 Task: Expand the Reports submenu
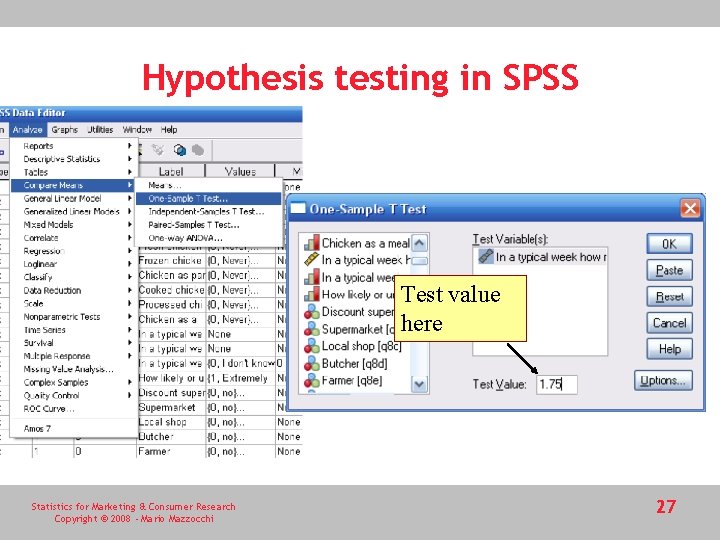[x=73, y=146]
